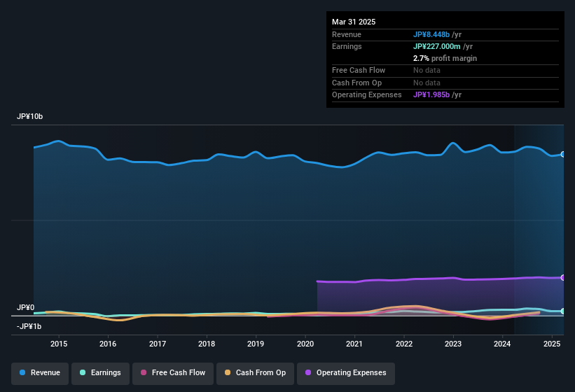Click the Cash From Op tooltip row label
This screenshot has width=575, height=392.
click(356, 83)
